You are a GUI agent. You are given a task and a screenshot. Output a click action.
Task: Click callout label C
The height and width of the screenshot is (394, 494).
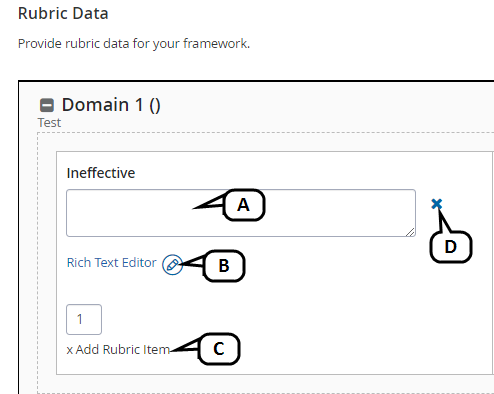coord(219,349)
